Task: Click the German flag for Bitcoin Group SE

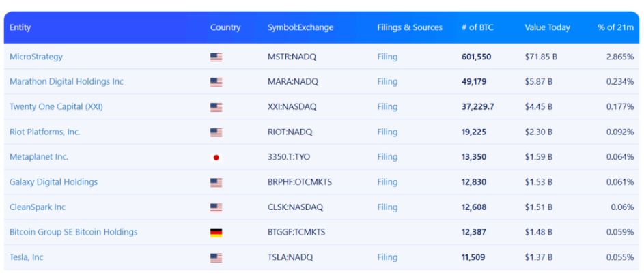Action: pos(216,233)
